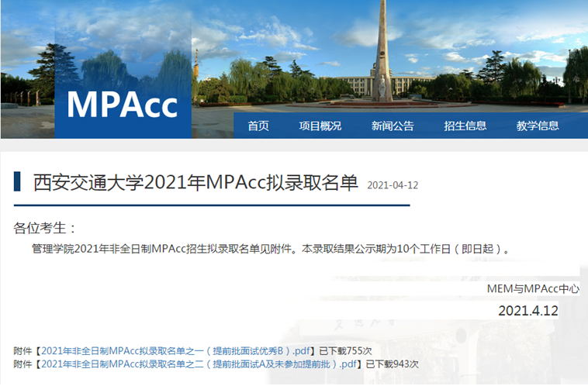Screen dimensions: 588x386
Task: Go to 新闻公告 in the navigation bar
Action: coord(393,126)
